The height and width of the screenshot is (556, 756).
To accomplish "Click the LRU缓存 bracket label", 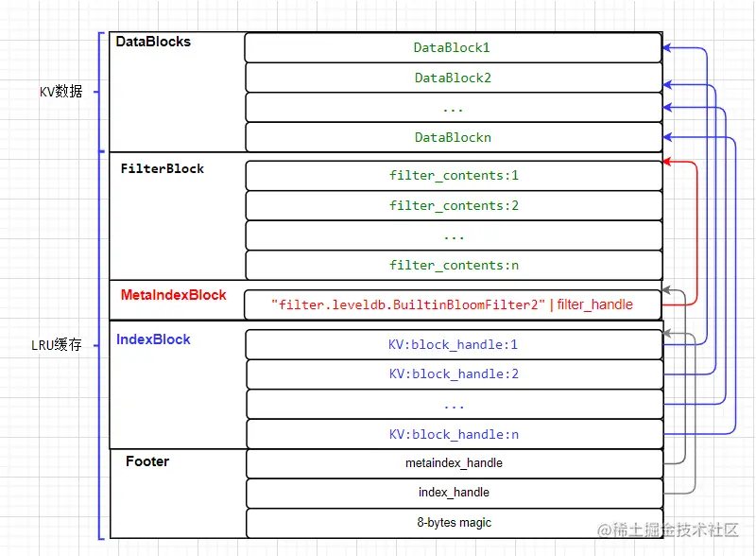I will click(57, 345).
